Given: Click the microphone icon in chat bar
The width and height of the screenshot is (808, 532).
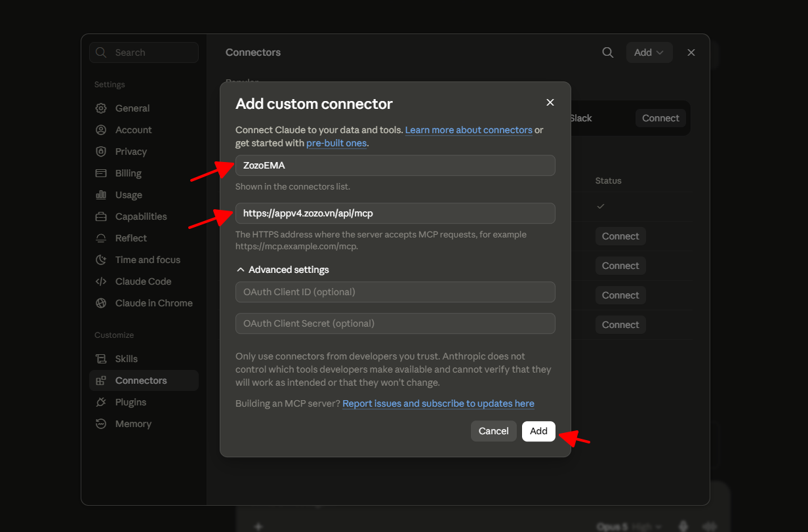Looking at the screenshot, I should [683, 527].
